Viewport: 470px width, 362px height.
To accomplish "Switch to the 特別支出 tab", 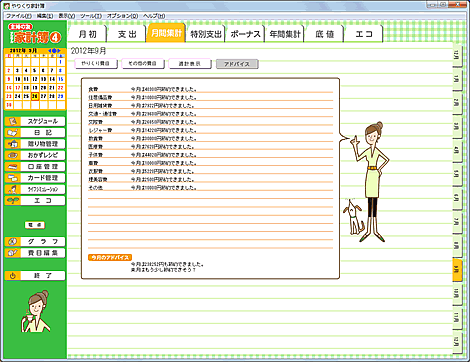I will click(206, 34).
